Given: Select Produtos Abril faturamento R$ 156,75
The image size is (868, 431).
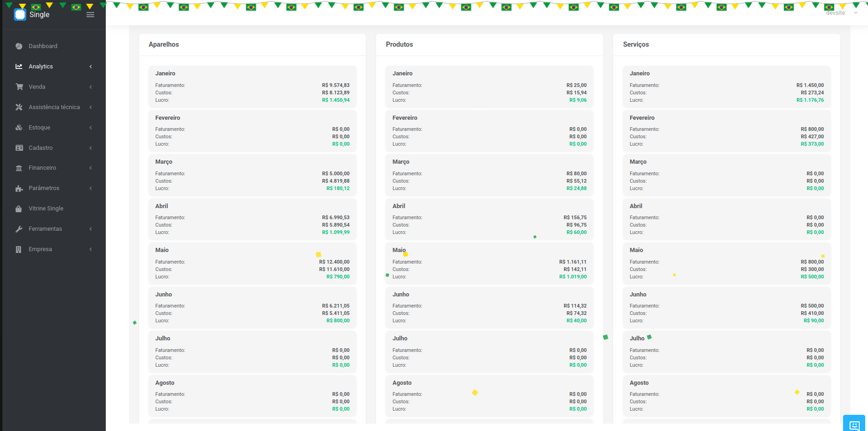Looking at the screenshot, I should point(575,218).
